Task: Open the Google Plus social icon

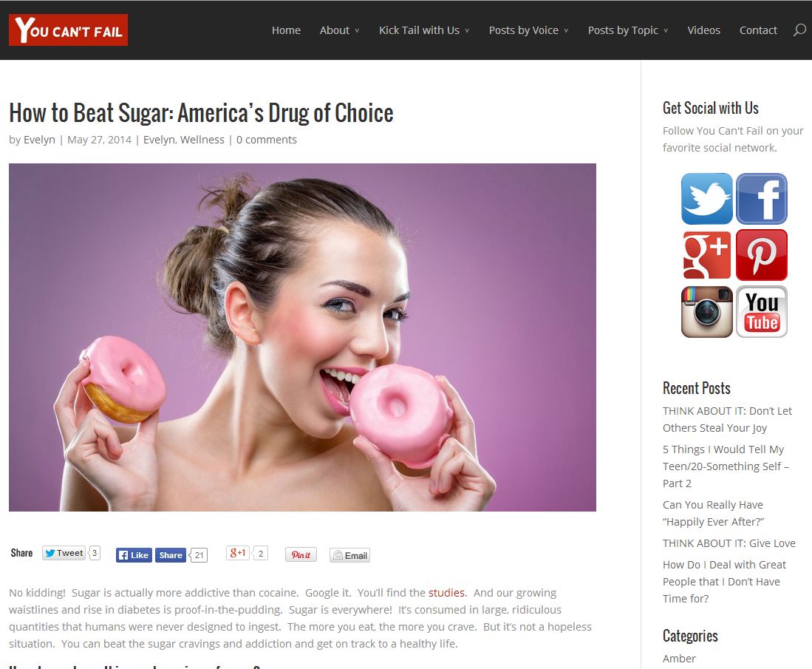Action: (x=706, y=255)
